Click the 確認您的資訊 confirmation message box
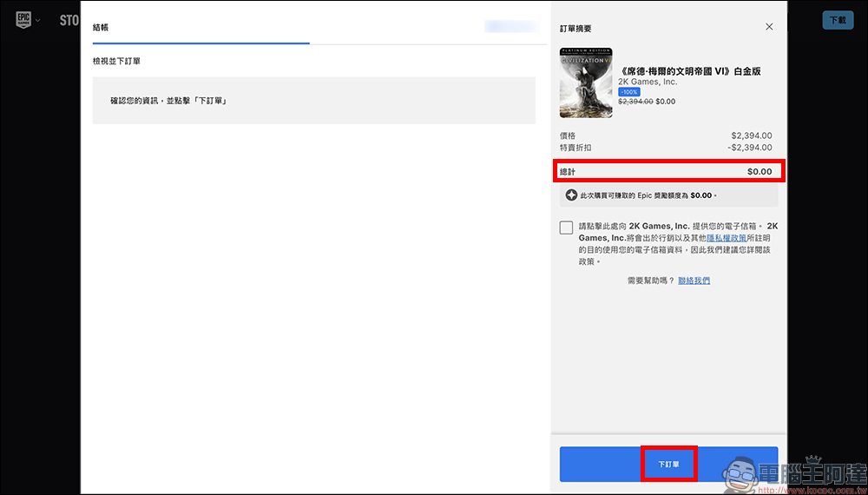Image resolution: width=868 pixels, height=495 pixels. click(314, 100)
